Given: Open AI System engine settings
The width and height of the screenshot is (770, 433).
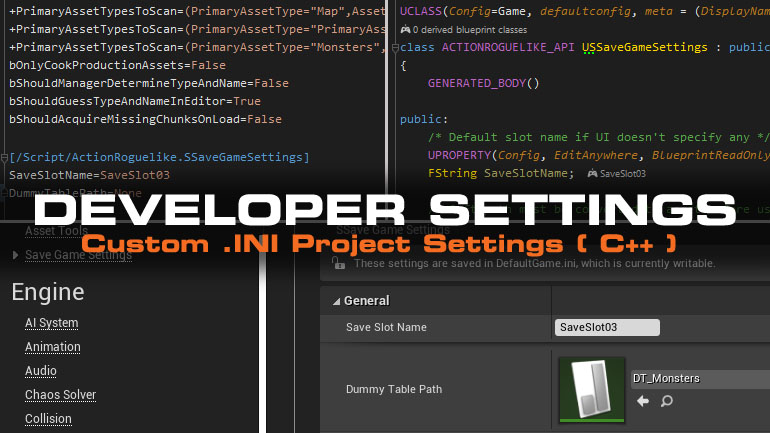Looking at the screenshot, I should pos(51,323).
